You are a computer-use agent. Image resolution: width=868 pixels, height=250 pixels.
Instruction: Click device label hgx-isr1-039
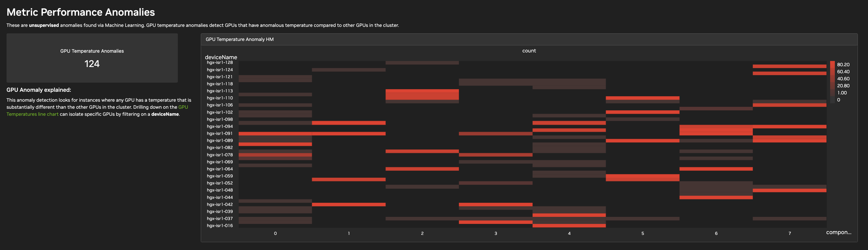point(220,212)
